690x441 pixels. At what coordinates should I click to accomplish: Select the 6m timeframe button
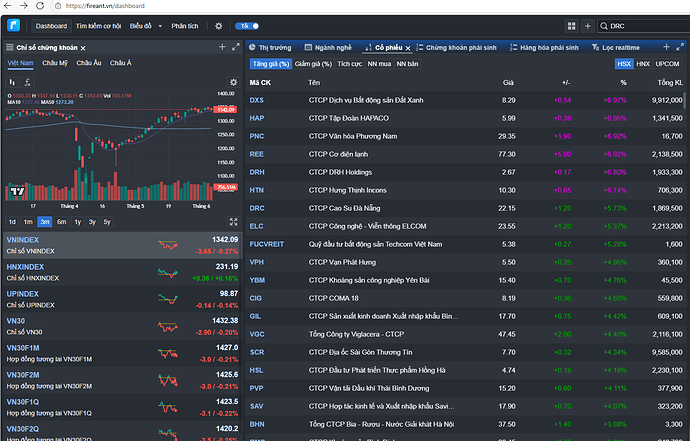tap(62, 222)
